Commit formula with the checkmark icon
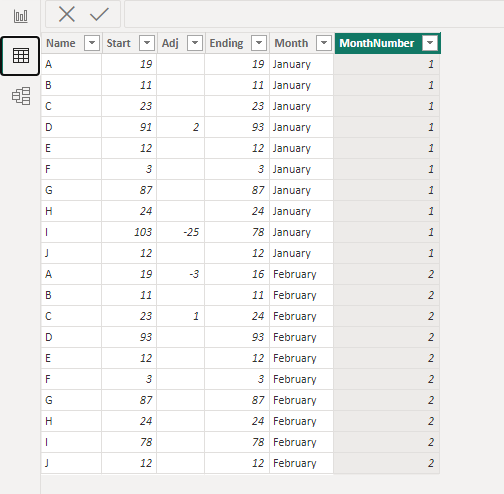 pos(99,14)
